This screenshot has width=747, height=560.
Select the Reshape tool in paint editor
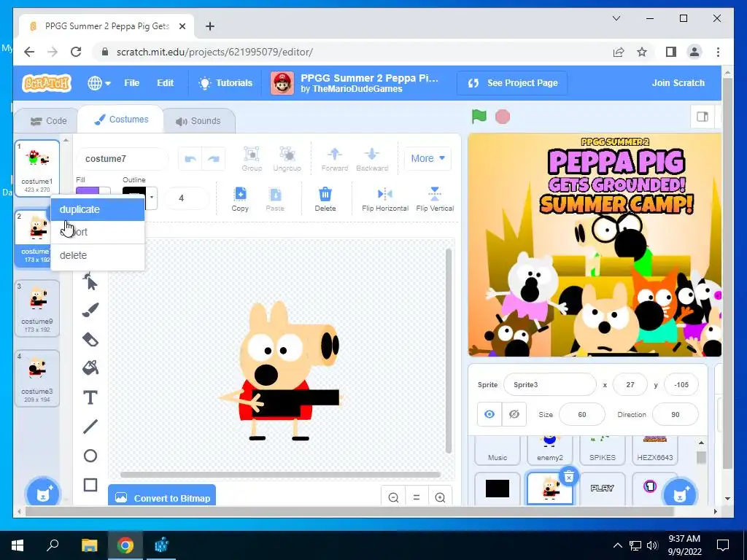pos(90,281)
